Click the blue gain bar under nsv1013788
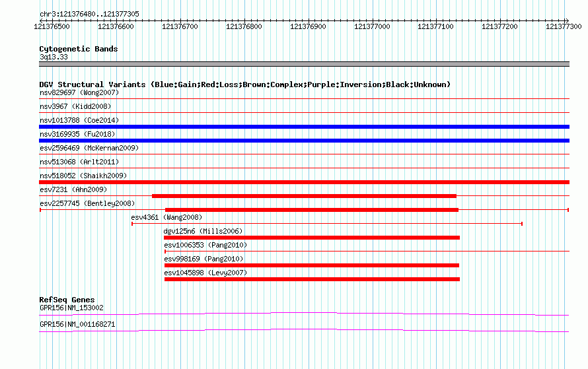The image size is (588, 369). pyautogui.click(x=304, y=127)
